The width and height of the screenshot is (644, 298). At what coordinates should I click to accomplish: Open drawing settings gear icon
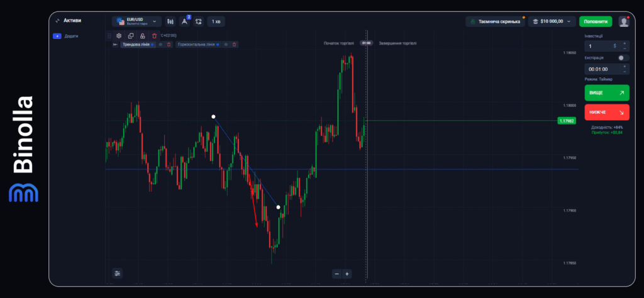pos(119,36)
